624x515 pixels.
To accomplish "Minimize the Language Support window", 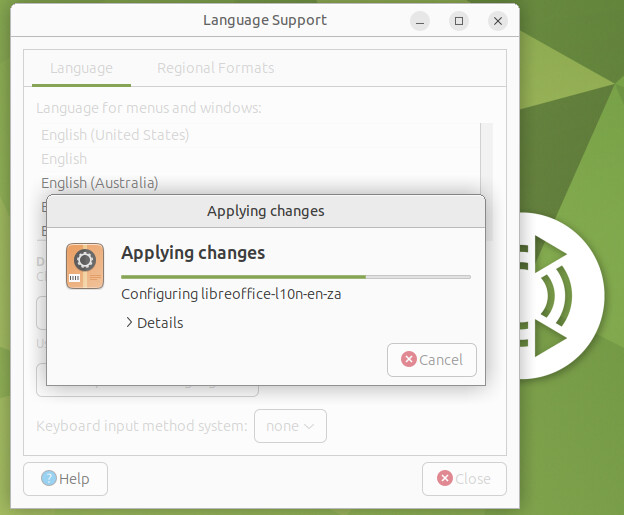I will [x=420, y=21].
